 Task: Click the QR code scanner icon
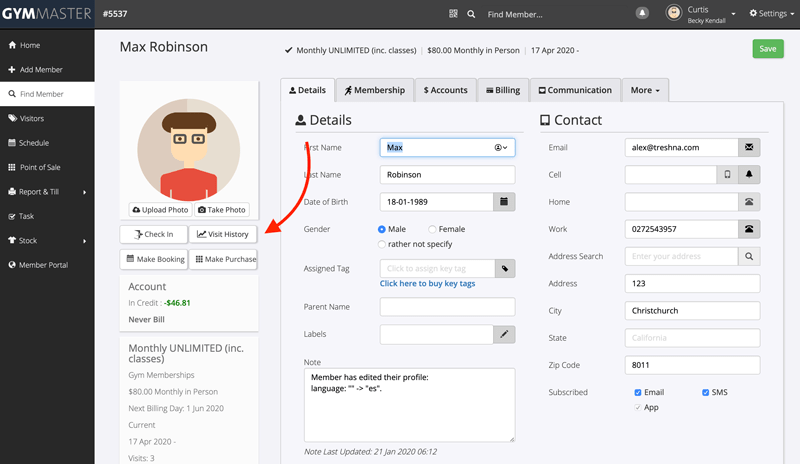coord(454,14)
